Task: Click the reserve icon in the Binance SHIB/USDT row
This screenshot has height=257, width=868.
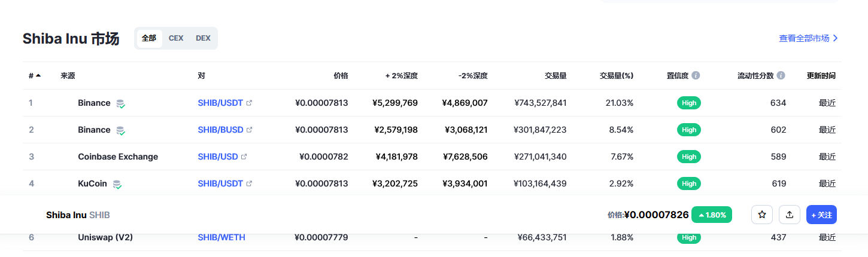Action: (x=121, y=103)
